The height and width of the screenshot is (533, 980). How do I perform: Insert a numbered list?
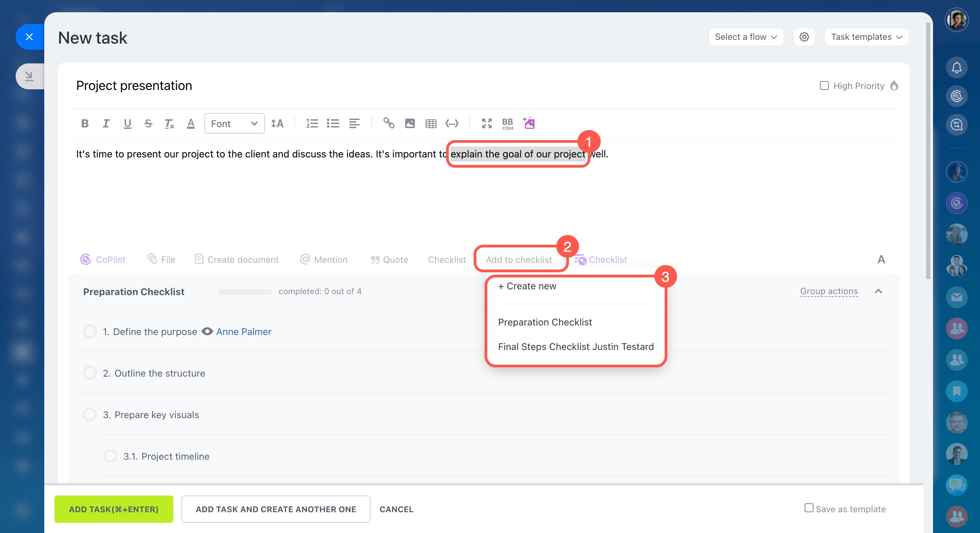[312, 123]
